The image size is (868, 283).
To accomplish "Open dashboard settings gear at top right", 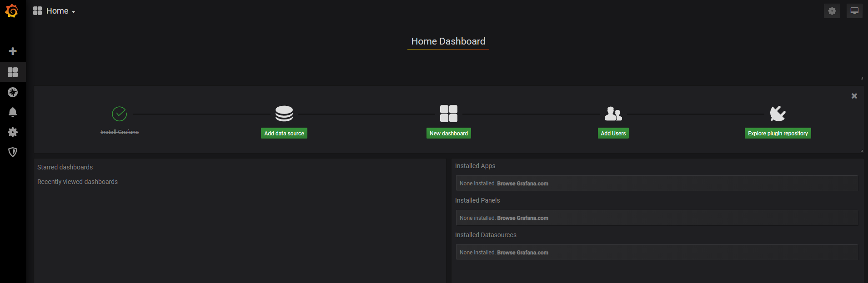I will (832, 11).
